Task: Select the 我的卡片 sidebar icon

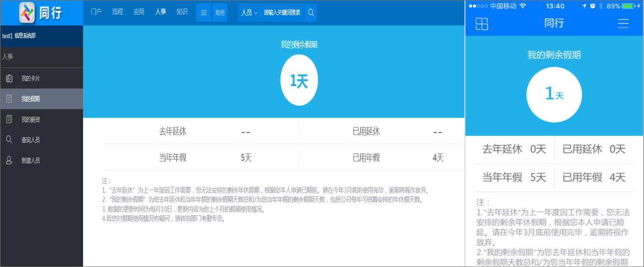Action: 9,78
